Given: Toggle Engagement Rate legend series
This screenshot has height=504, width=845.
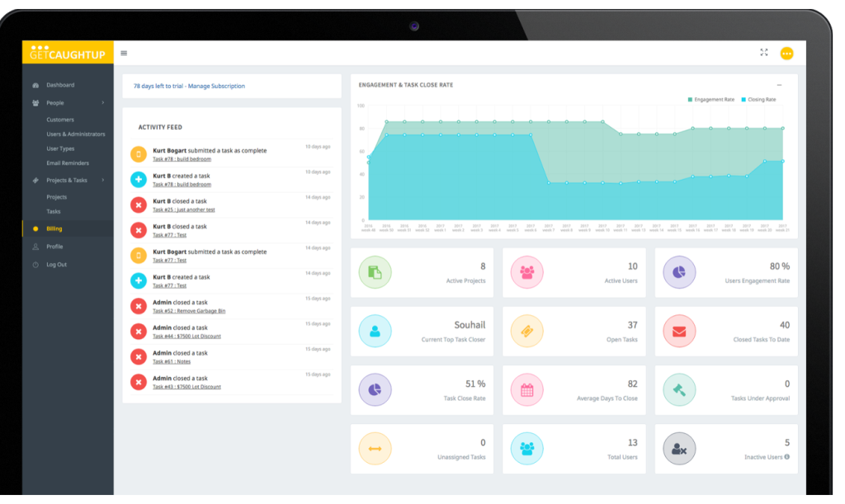Looking at the screenshot, I should 710,99.
